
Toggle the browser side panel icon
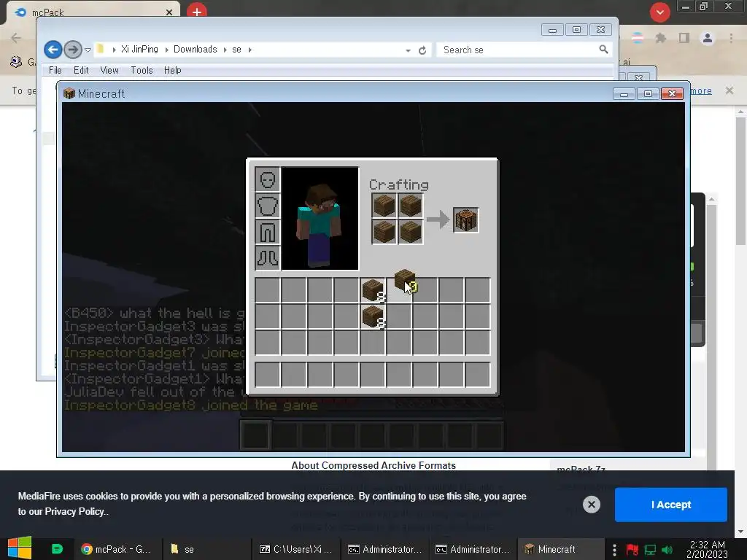(684, 38)
